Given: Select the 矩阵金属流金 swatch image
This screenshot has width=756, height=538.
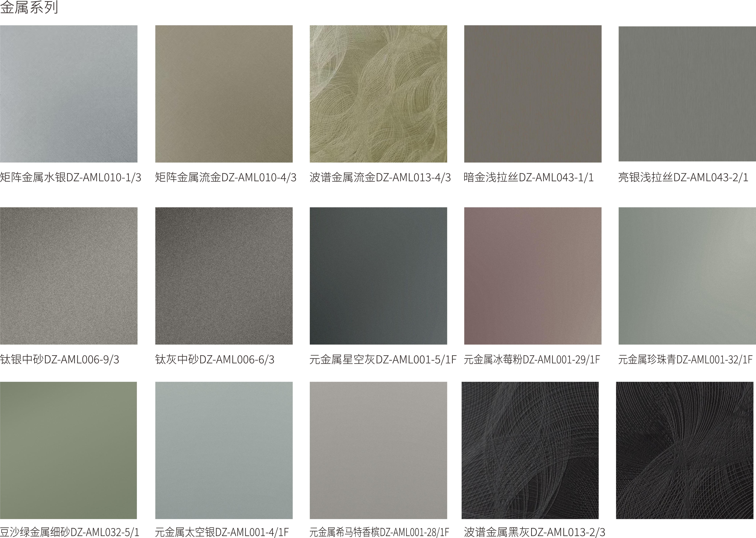Looking at the screenshot, I should pos(224,94).
